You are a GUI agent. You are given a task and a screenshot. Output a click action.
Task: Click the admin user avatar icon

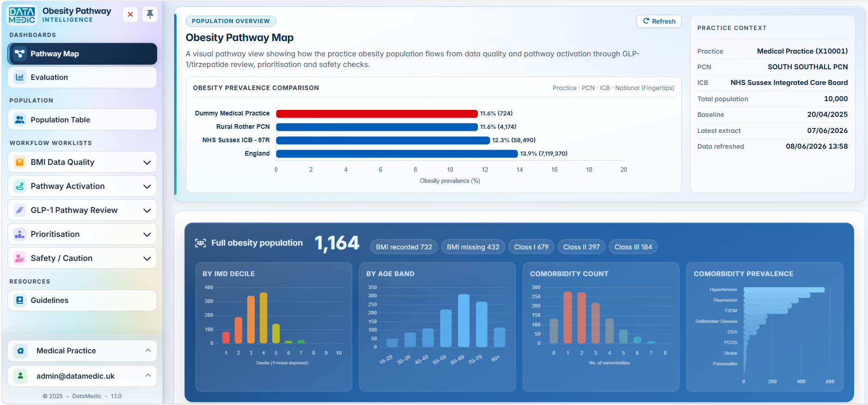pos(20,376)
